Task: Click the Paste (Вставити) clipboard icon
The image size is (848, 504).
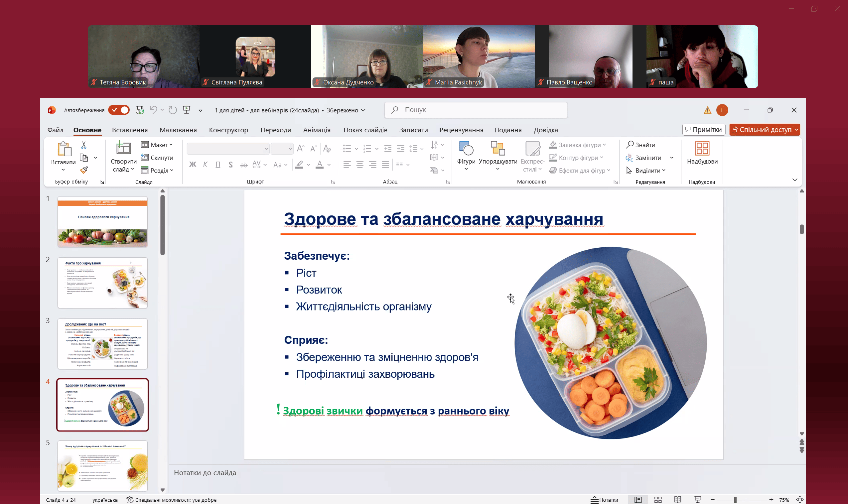Action: tap(64, 149)
